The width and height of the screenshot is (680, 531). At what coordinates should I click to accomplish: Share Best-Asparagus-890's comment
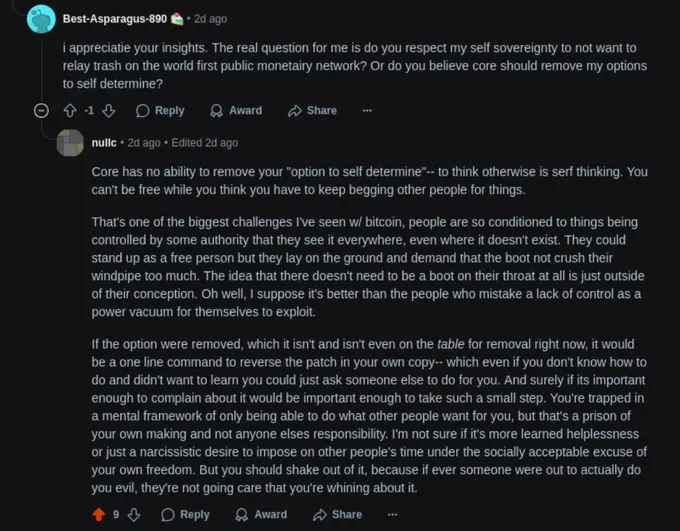312,111
